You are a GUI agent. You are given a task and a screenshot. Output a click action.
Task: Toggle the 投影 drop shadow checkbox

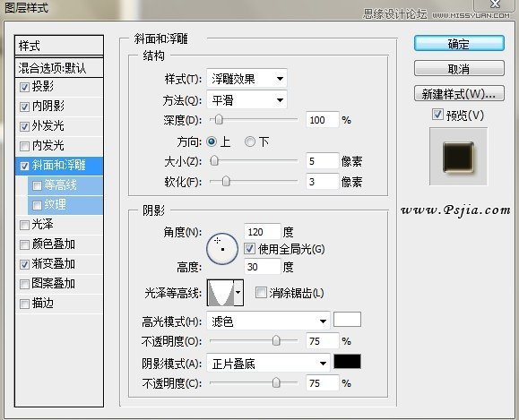24,87
